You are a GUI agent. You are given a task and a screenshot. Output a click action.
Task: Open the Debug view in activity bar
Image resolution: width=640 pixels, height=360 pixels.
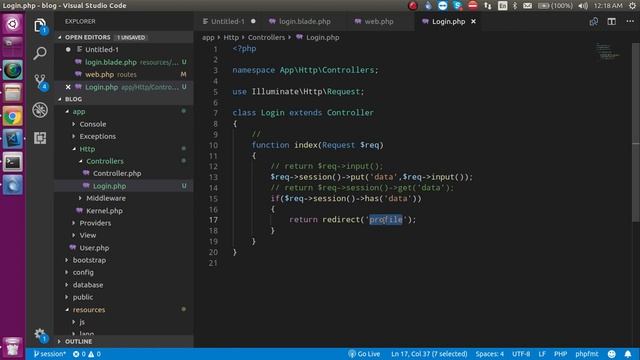click(40, 110)
